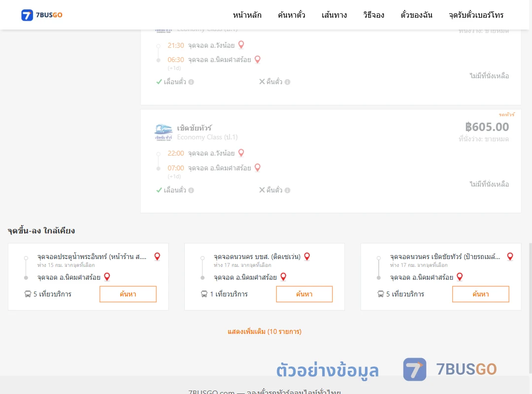
Task: Click the รถทัวร์ tag above price
Action: (x=506, y=115)
